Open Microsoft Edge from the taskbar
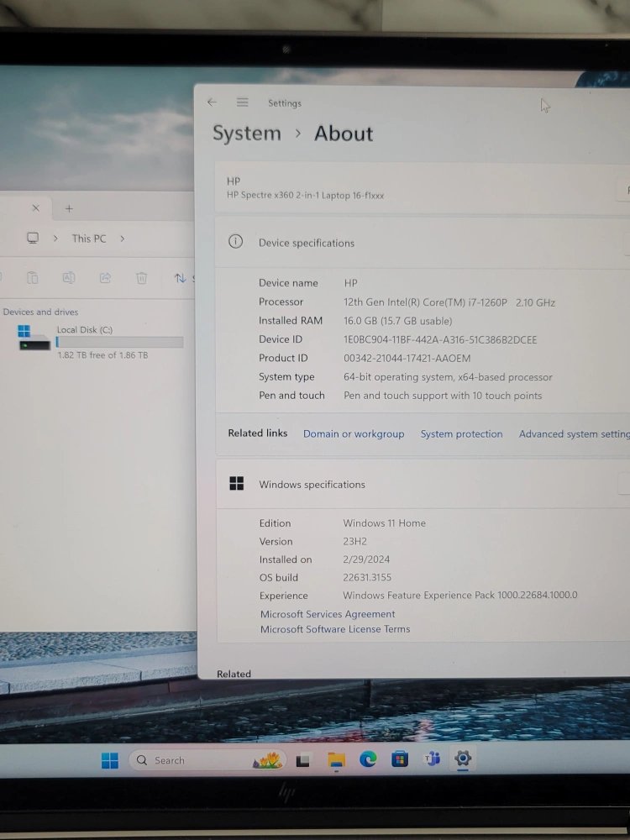The height and width of the screenshot is (840, 630). click(368, 759)
